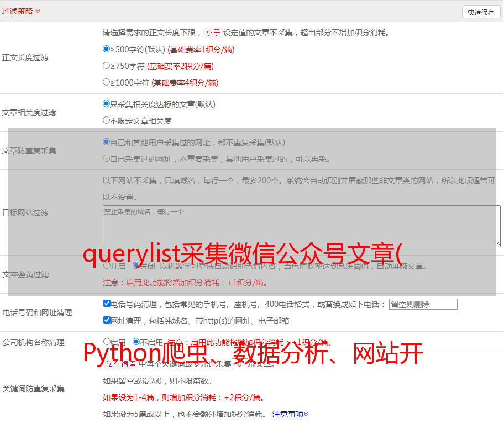Select 启用 for 公司机构名称清理
Screen dimensions: 504x424
[107, 342]
